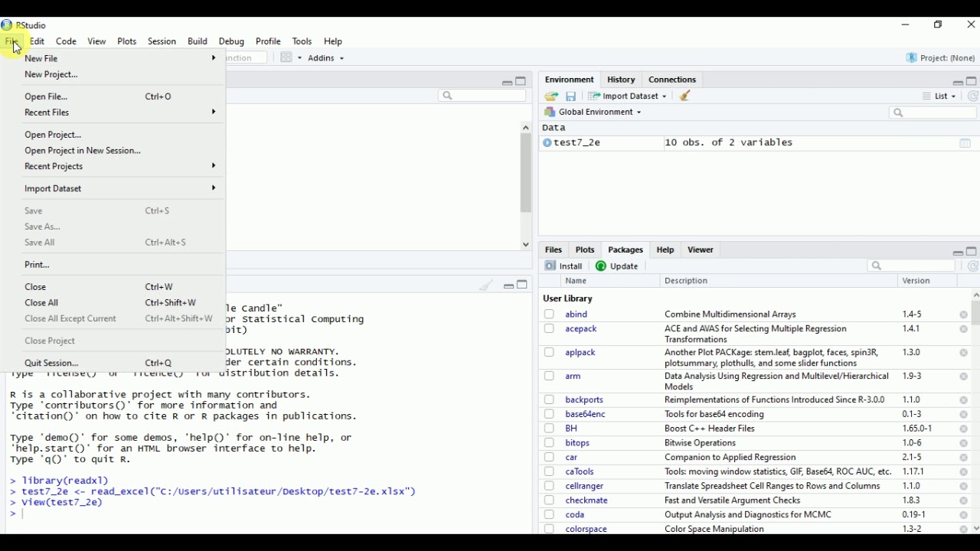Click the load workspace folder icon
Viewport: 980px width, 551px height.
click(x=551, y=97)
